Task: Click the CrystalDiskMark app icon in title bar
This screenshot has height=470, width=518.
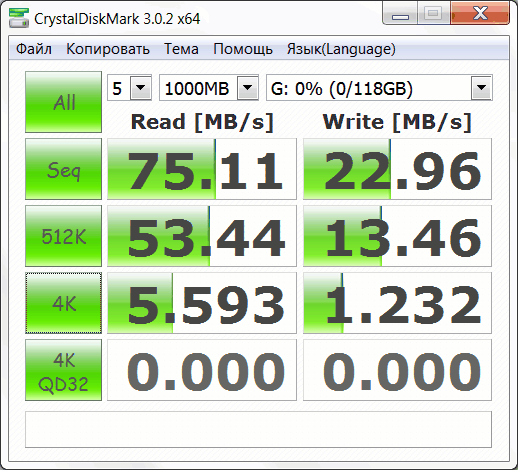Action: pos(18,18)
